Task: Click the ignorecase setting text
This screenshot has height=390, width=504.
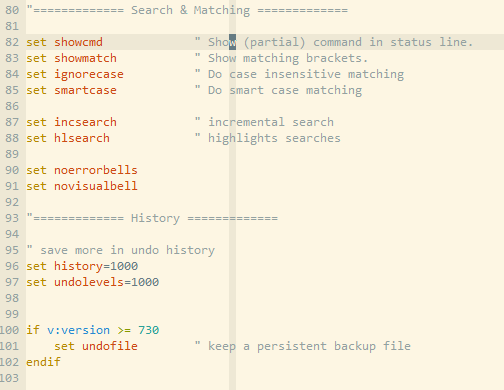Action: click(x=89, y=74)
